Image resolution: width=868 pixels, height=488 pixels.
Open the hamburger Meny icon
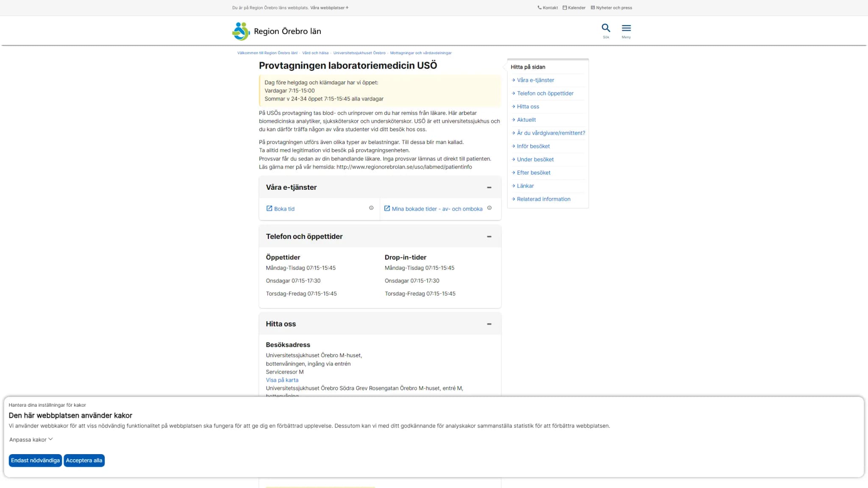point(626,28)
